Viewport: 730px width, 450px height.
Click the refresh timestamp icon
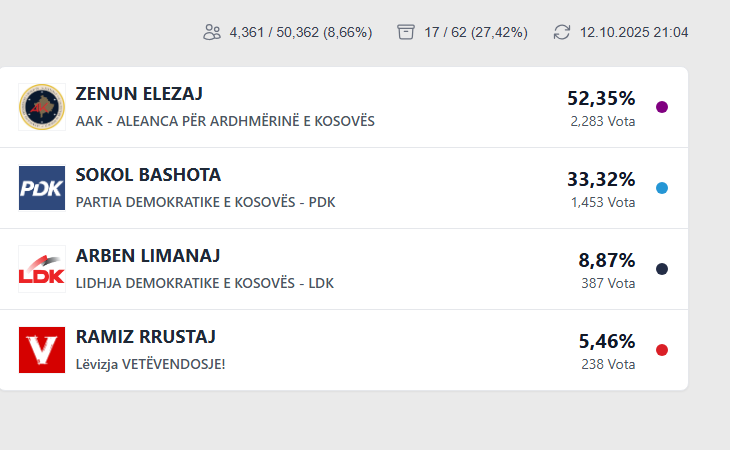[x=562, y=32]
